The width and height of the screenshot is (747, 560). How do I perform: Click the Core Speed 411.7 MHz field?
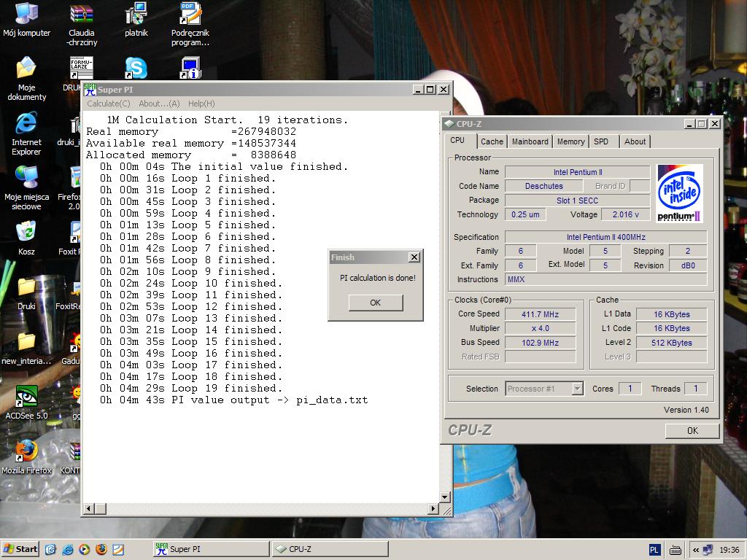[541, 314]
